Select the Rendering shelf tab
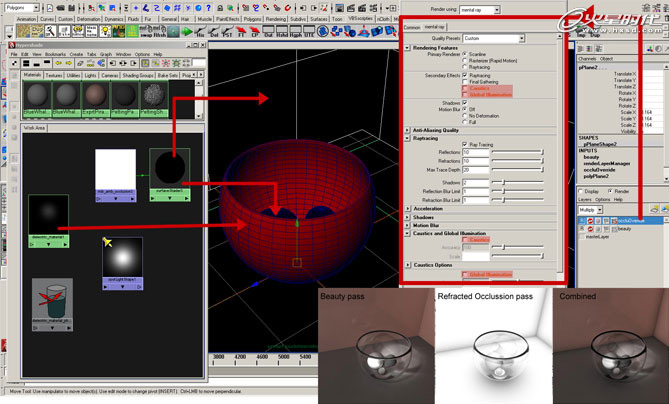The image size is (669, 404). click(x=276, y=19)
